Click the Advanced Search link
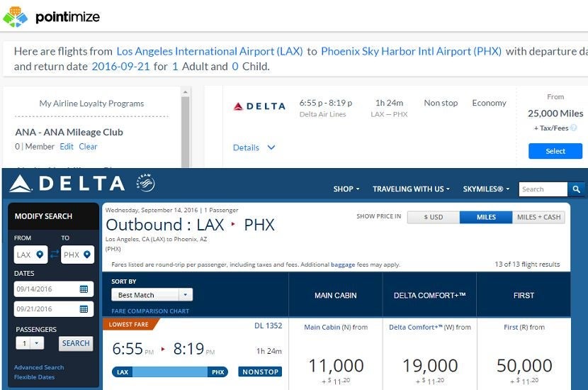 39,367
